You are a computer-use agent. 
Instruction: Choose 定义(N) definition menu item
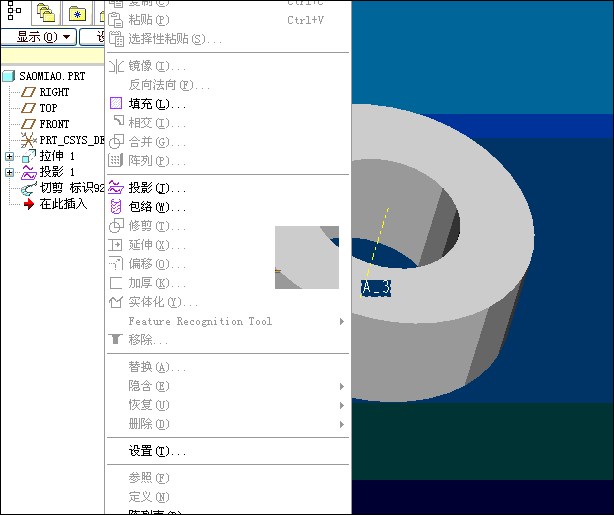pos(228,497)
